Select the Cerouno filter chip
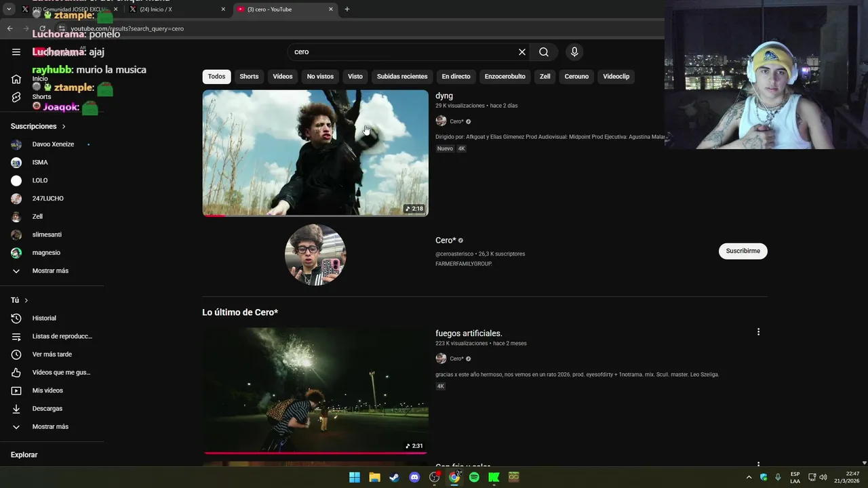This screenshot has height=488, width=868. [576, 77]
